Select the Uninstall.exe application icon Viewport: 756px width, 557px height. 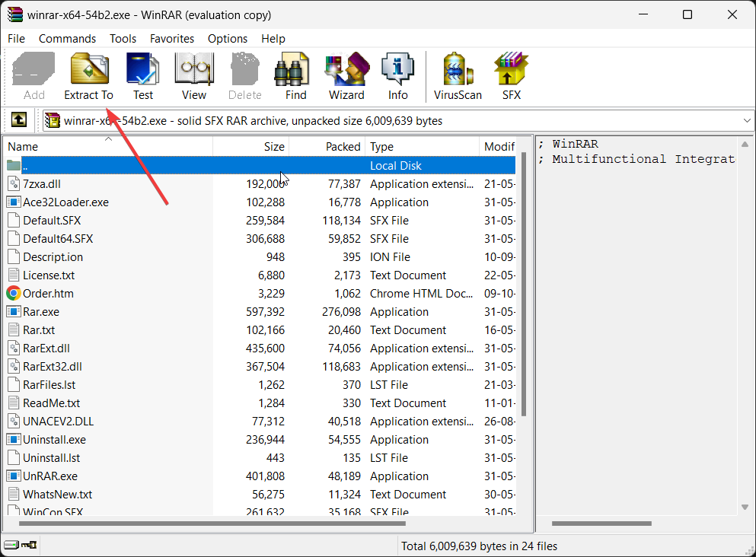pos(14,439)
